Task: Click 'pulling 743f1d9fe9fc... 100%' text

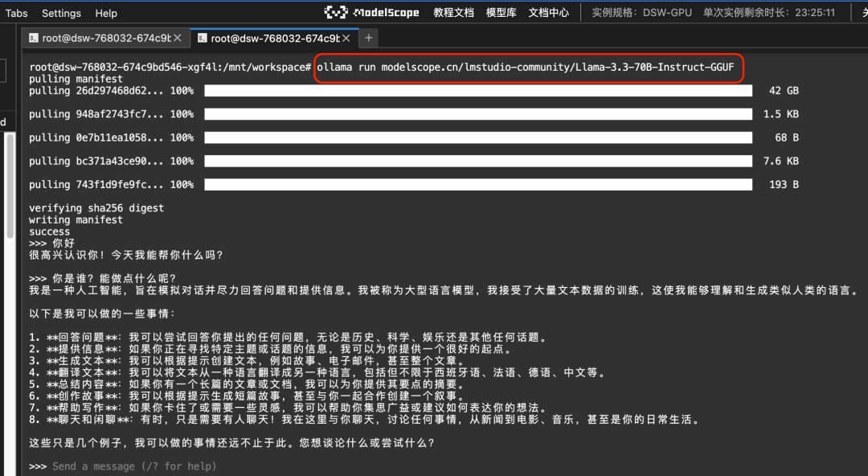Action: (x=111, y=184)
